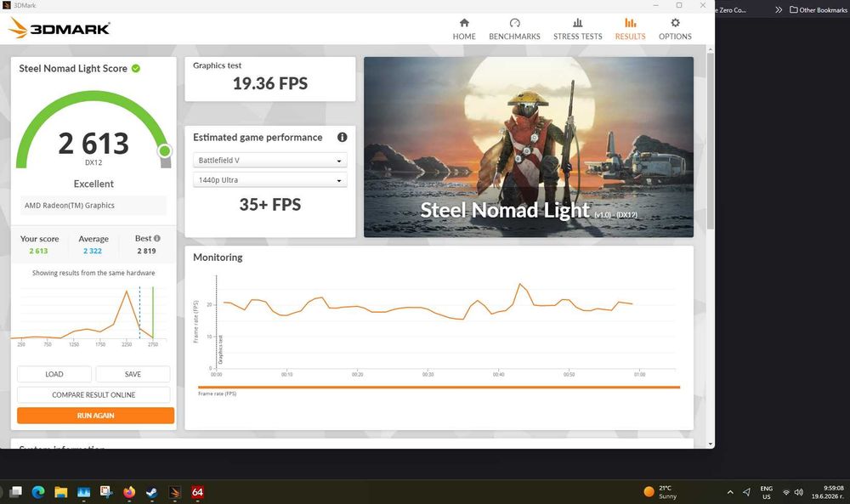Open the Wi-Fi network tray icon

pyautogui.click(x=786, y=492)
